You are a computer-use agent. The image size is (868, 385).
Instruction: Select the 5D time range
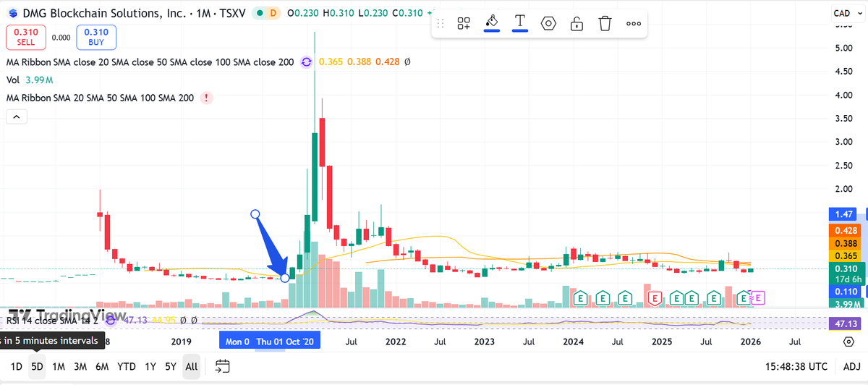point(37,367)
